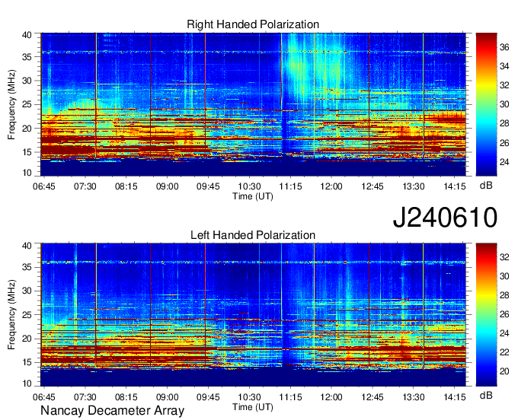Image resolution: width=518 pixels, height=420 pixels.
Task: Click the 22 value on the lower color bar
Action: [504, 352]
